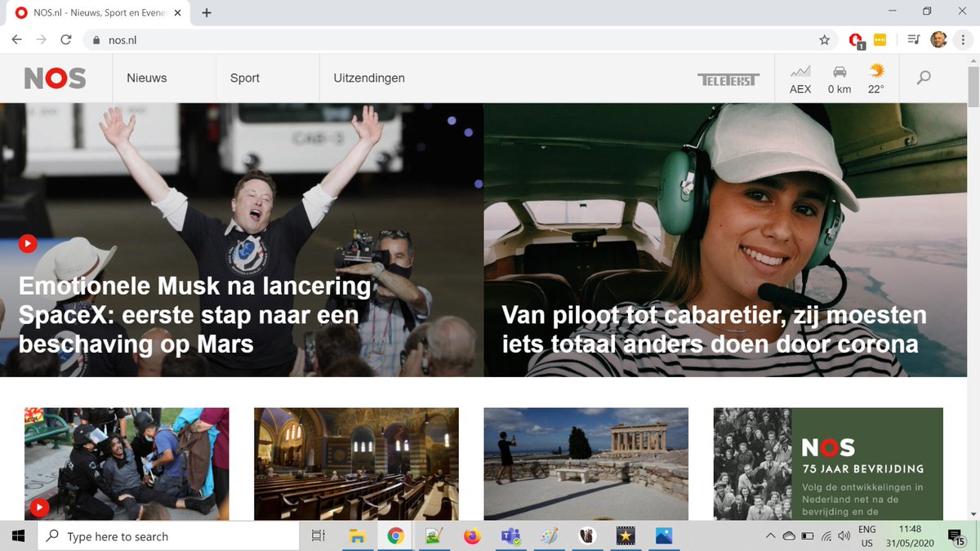Screen dimensions: 980x551
Task: Switch to Chrome in the taskbar
Action: 395,536
